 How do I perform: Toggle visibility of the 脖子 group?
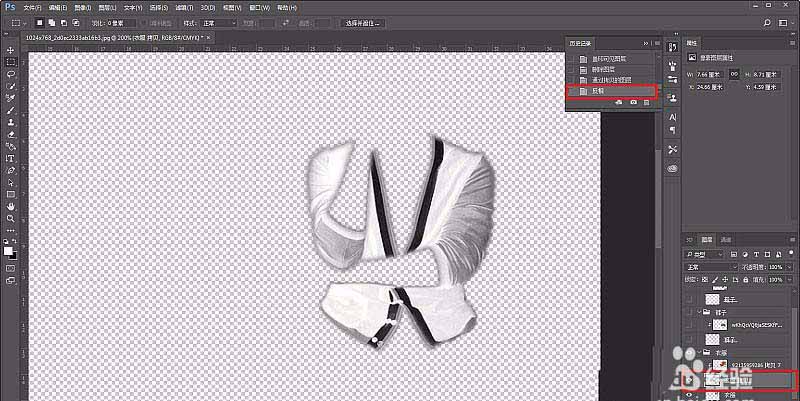coord(690,312)
